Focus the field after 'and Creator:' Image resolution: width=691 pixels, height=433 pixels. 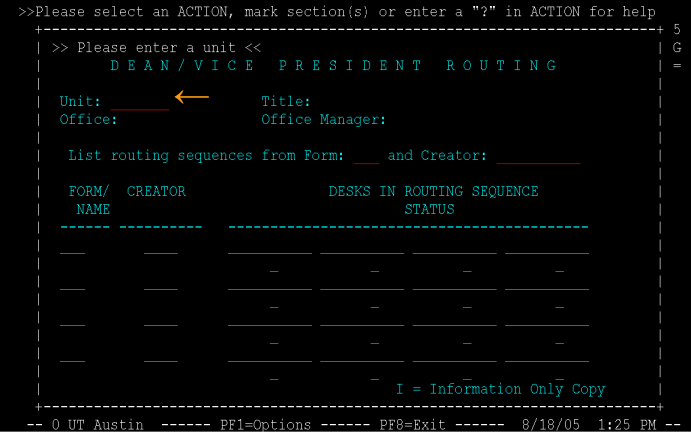click(x=539, y=156)
